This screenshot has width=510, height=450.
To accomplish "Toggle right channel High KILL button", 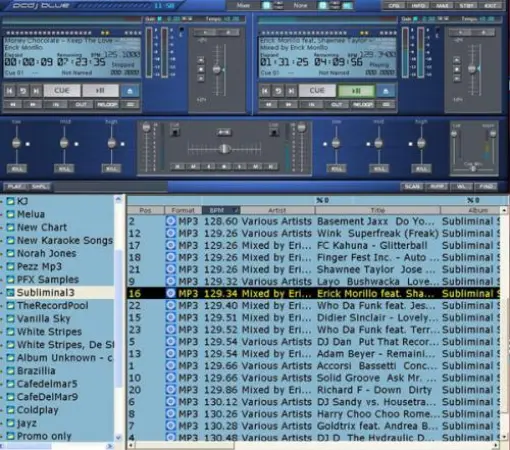I will click(x=421, y=169).
